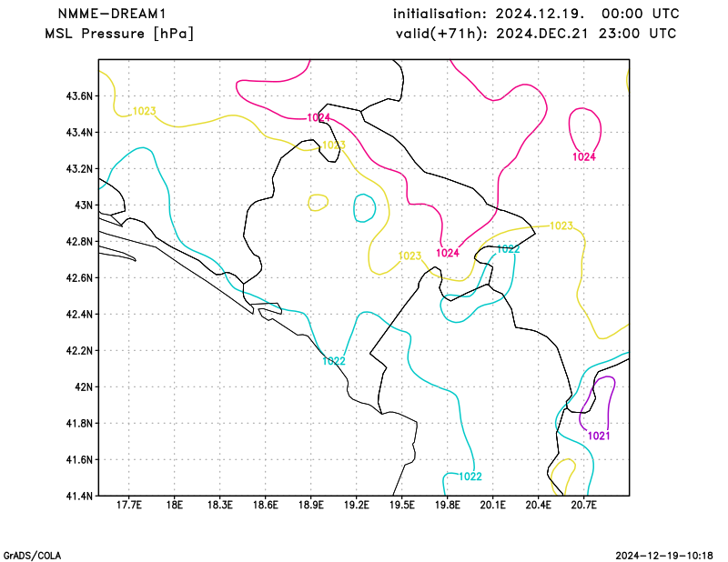Select the 19.8E longitude axis label
This screenshot has height=562, width=728.
[447, 505]
